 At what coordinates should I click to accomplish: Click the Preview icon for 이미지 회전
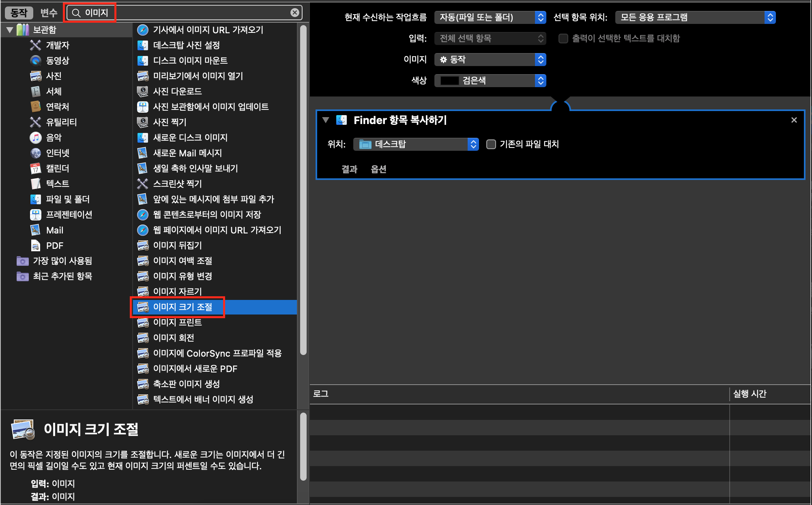(142, 338)
